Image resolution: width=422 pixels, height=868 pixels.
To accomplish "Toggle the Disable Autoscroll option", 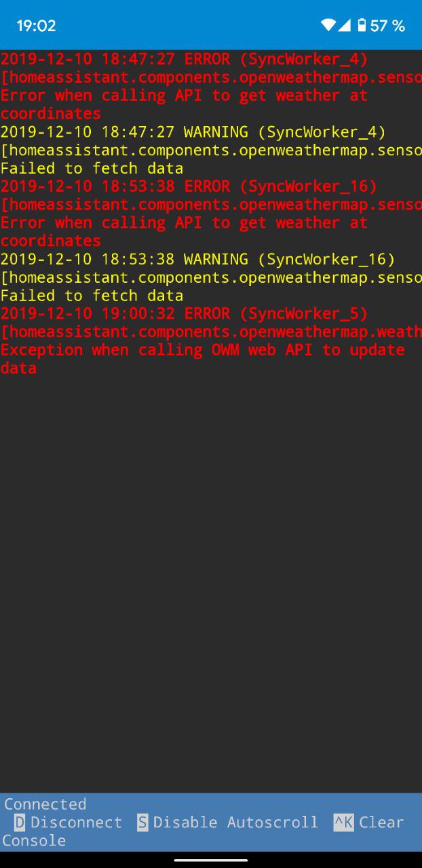I will coord(227,823).
